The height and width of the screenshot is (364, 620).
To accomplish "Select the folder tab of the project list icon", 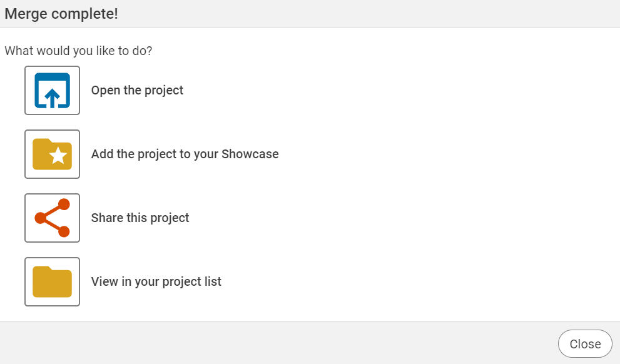I will click(42, 270).
